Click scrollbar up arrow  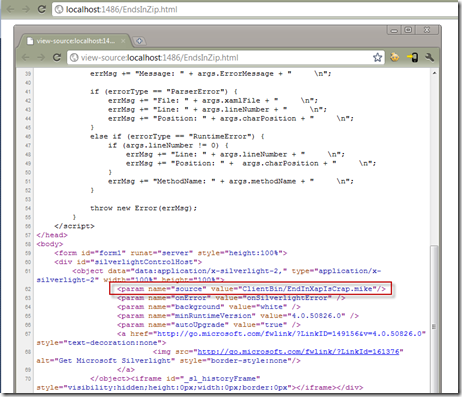(x=434, y=73)
